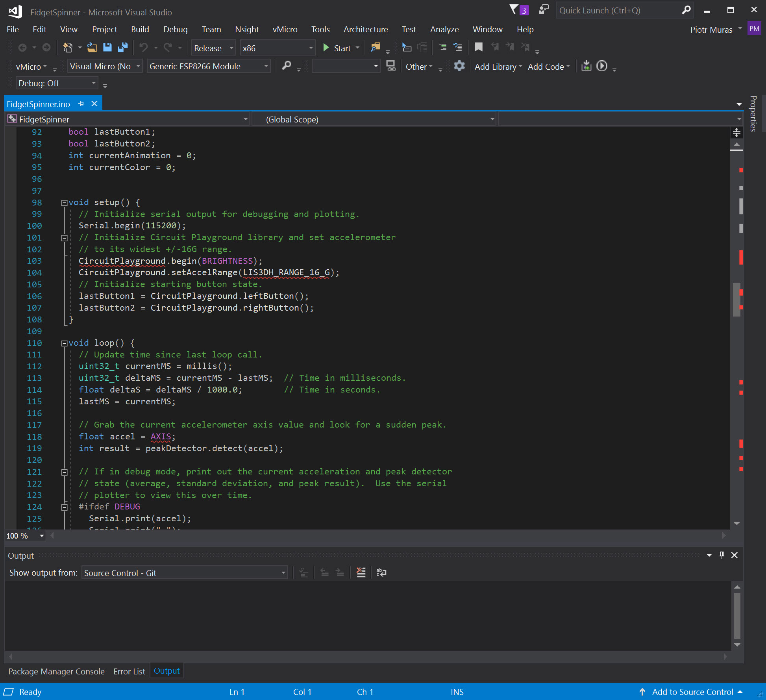Click Add to Source Control
The image size is (766, 700).
tap(693, 692)
